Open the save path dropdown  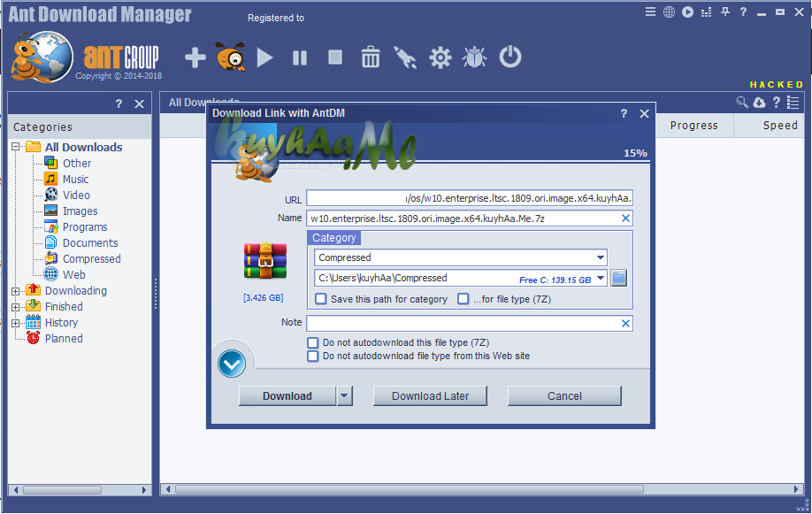tap(601, 278)
